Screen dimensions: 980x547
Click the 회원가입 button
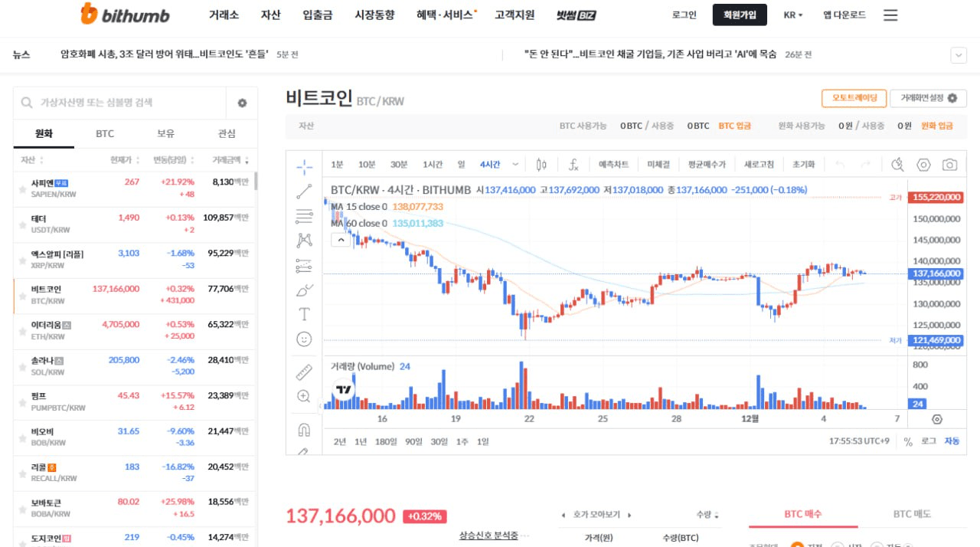coord(739,15)
